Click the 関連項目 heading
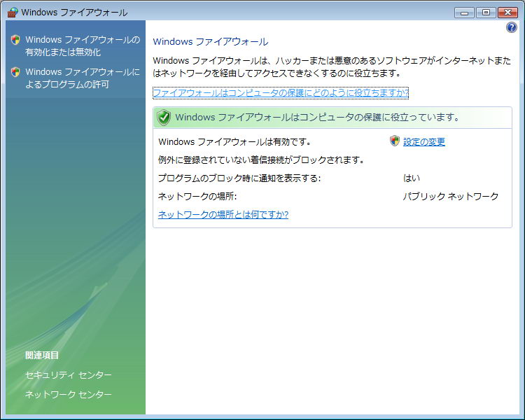Image resolution: width=525 pixels, height=420 pixels. [42, 356]
